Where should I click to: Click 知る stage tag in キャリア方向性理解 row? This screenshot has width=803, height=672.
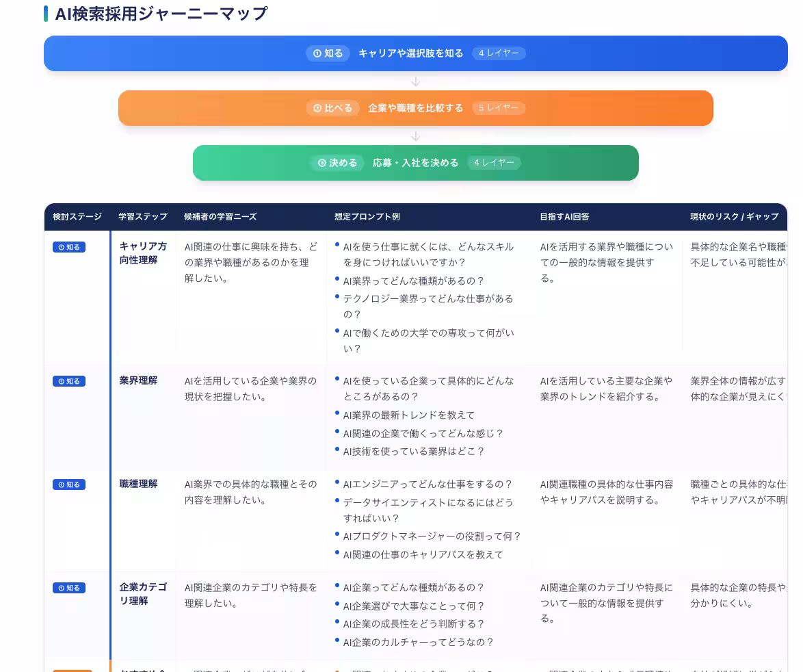point(69,247)
